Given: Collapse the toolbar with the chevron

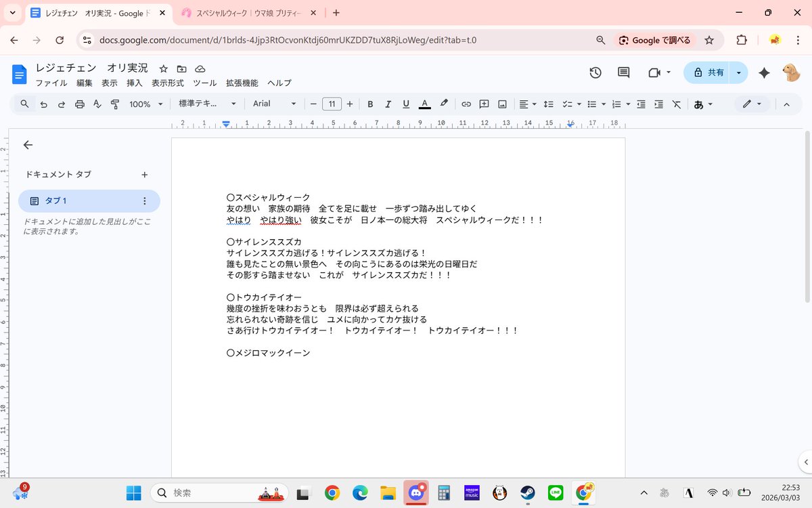Looking at the screenshot, I should tap(786, 104).
